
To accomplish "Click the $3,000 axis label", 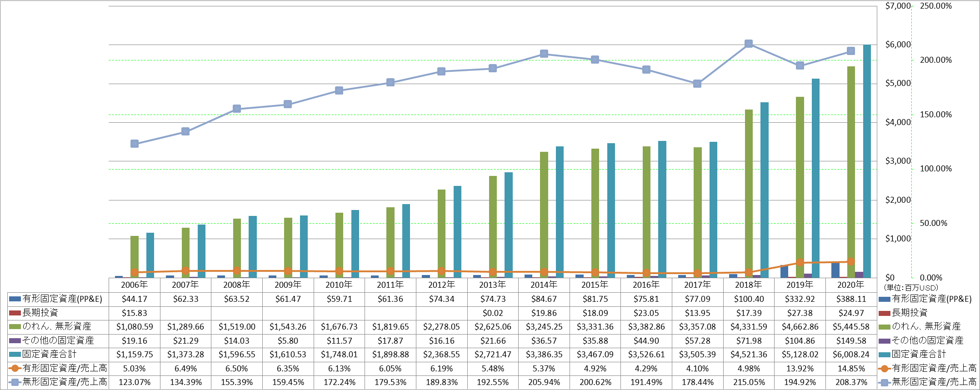I will coord(898,161).
